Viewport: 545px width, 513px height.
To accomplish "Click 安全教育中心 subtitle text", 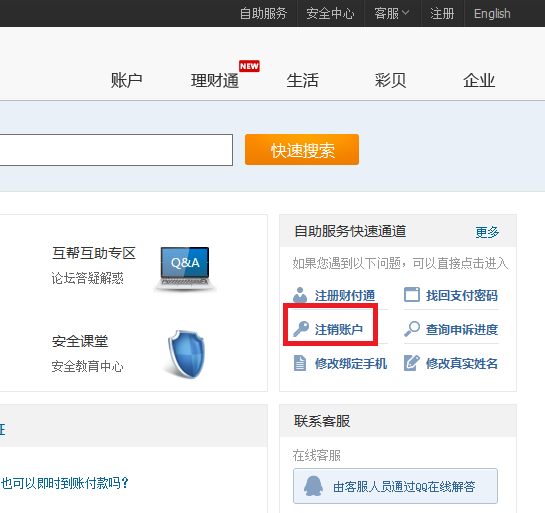I will (87, 366).
